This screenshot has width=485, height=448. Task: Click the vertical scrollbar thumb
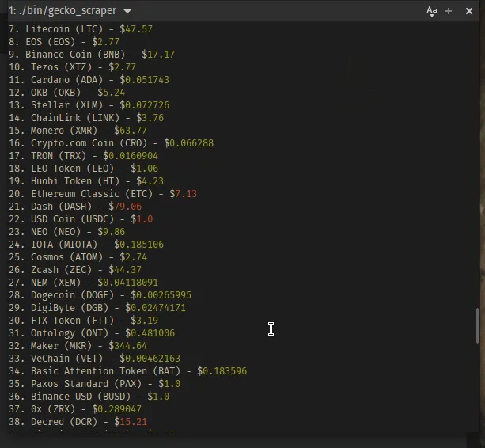click(477, 325)
